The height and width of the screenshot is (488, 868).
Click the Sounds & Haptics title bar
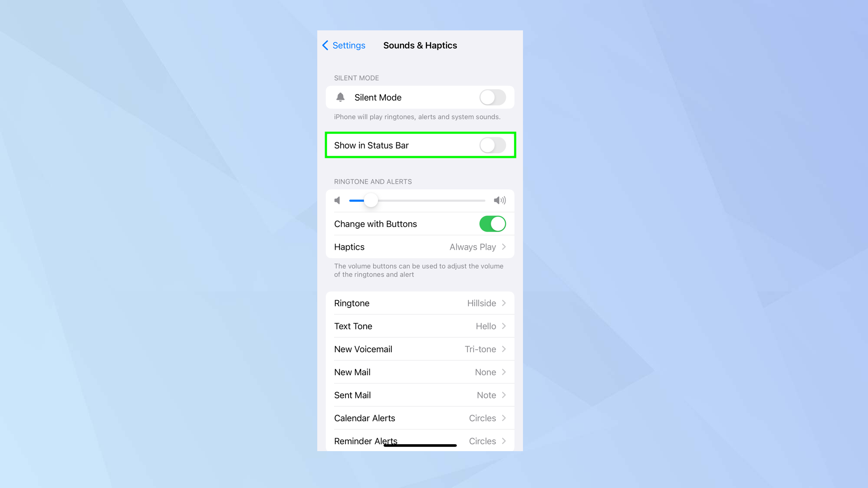tap(420, 45)
